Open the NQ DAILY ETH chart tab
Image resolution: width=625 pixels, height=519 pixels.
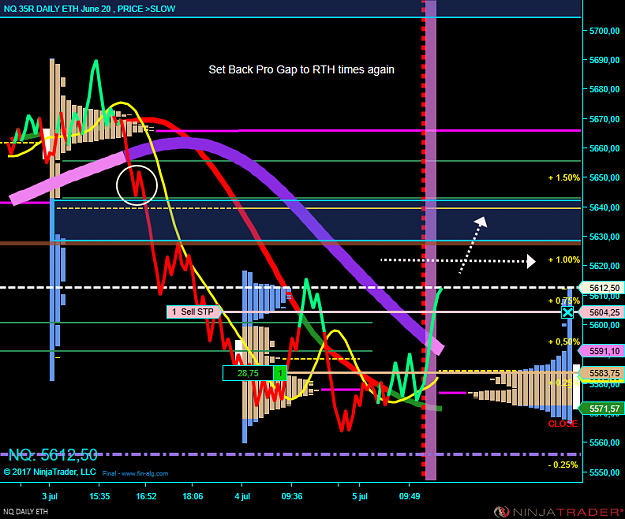[26, 511]
